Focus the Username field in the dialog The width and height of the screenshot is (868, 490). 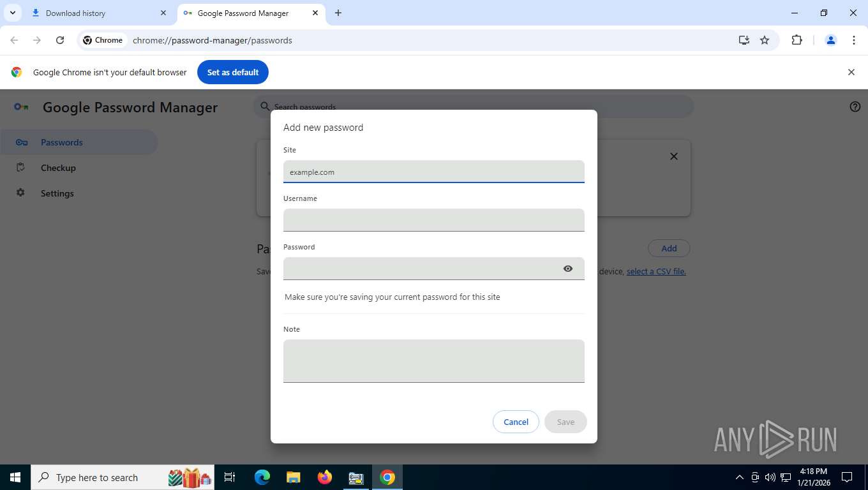tap(434, 220)
